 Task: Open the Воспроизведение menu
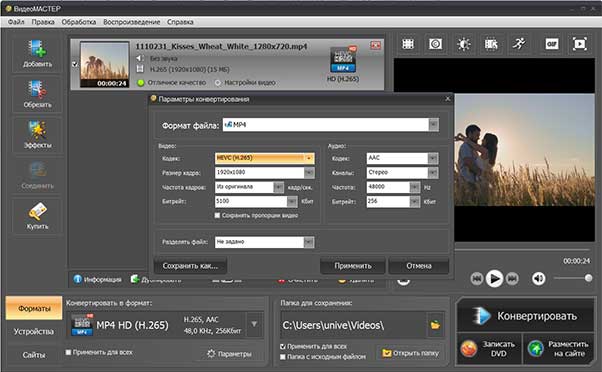tap(132, 22)
